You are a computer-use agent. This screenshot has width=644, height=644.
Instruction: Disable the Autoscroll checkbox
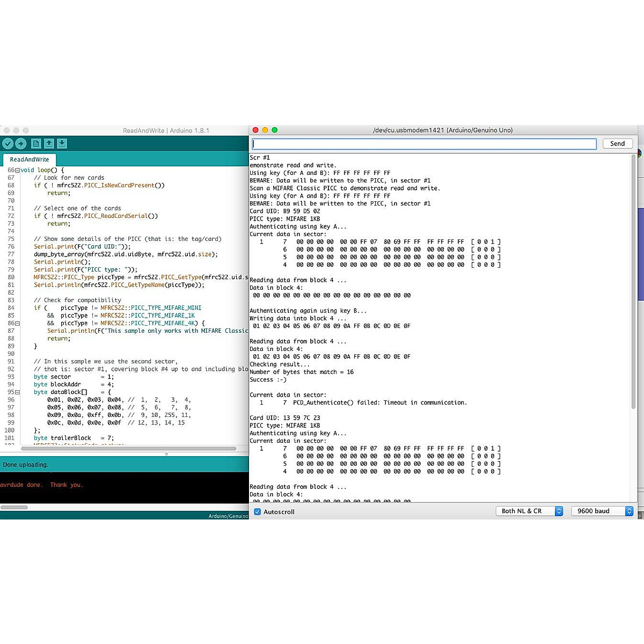[x=257, y=512]
